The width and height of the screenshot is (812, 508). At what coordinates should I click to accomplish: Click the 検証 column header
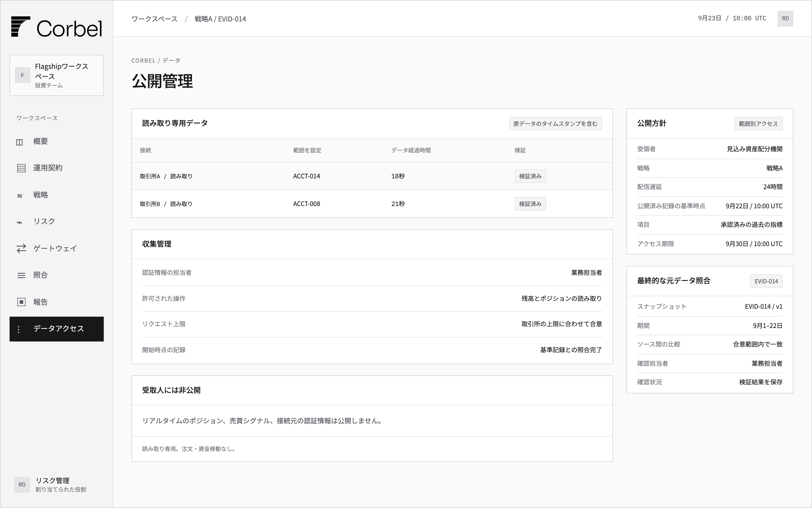pyautogui.click(x=520, y=151)
